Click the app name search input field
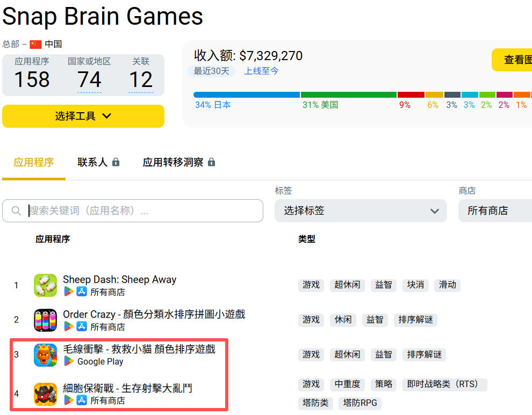This screenshot has height=415, width=532. [134, 210]
